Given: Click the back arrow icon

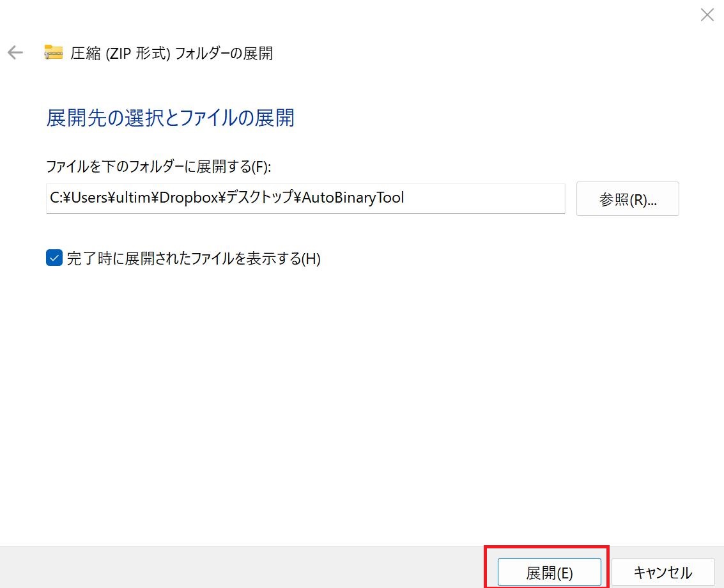Looking at the screenshot, I should (15, 52).
